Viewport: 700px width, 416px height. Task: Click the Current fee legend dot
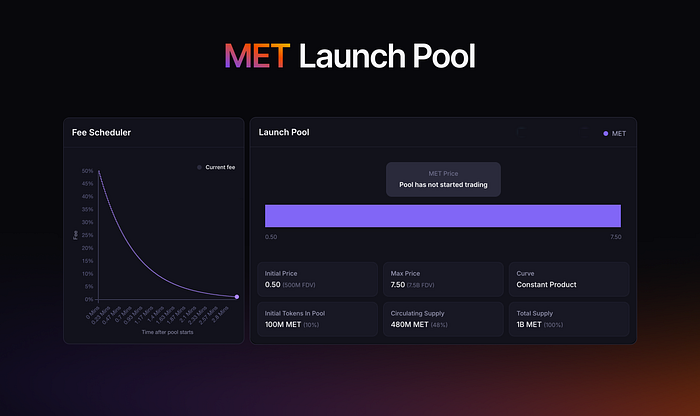point(199,167)
